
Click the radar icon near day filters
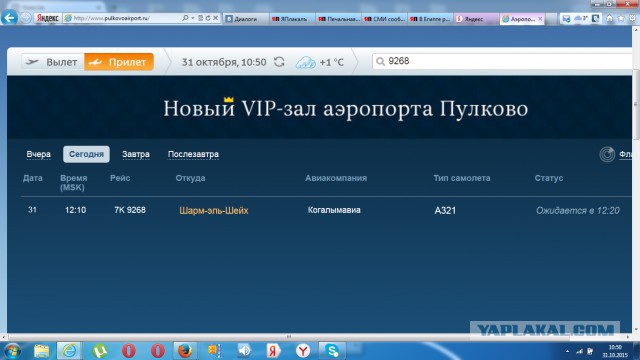(x=607, y=154)
